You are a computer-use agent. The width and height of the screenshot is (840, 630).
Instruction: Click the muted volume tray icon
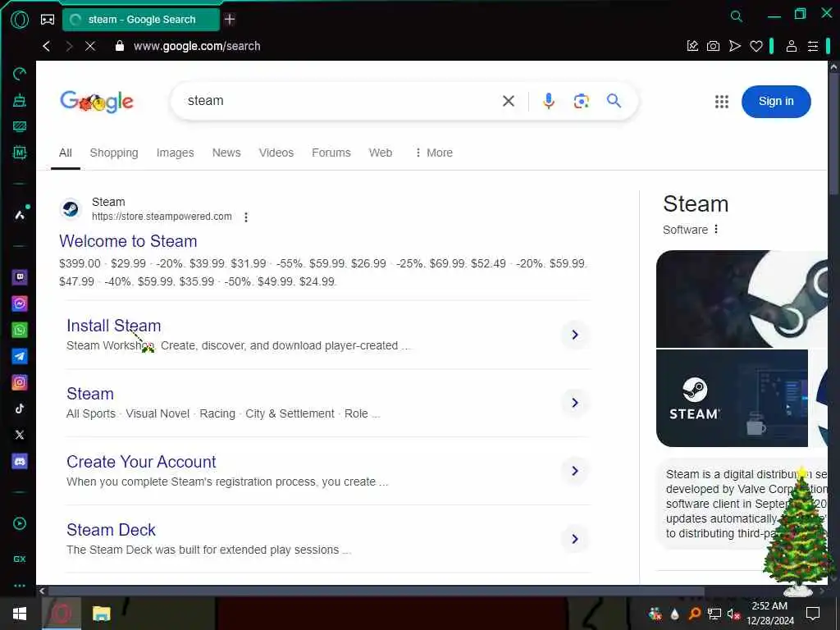click(733, 614)
